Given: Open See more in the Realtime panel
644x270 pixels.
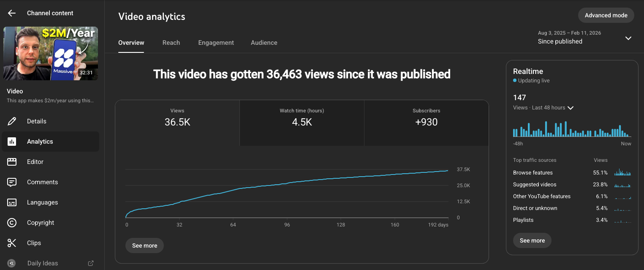Looking at the screenshot, I should point(532,240).
